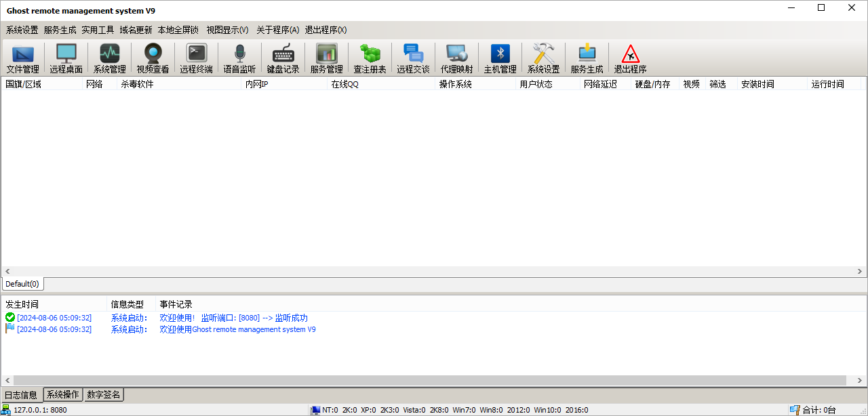Select the 键盘记录 keyboard icon
This screenshot has width=868, height=416.
coord(283,58)
